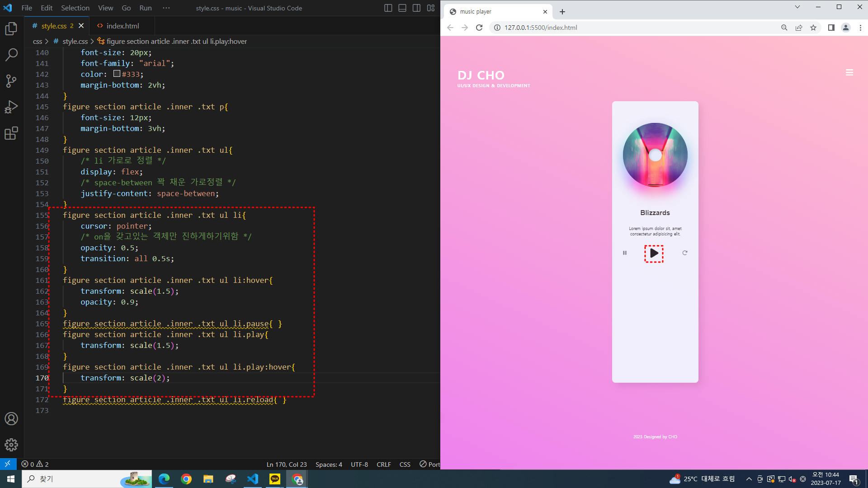Toggle the secondary side bar layout button
868x488 pixels.
click(416, 8)
